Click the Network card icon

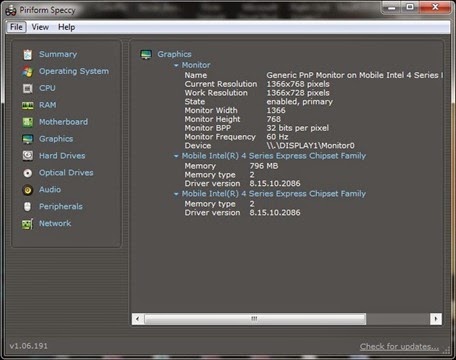point(28,224)
